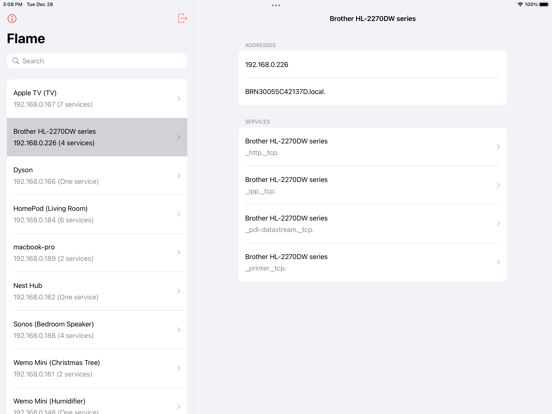Click the Brother HL-2270DW series page title
The height and width of the screenshot is (414, 552).
click(x=372, y=19)
